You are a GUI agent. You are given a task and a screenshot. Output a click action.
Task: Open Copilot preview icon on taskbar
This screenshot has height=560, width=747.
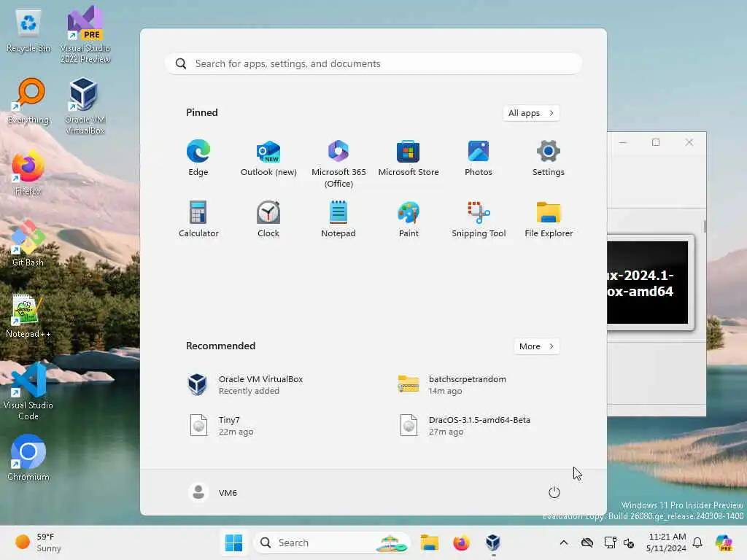click(724, 542)
